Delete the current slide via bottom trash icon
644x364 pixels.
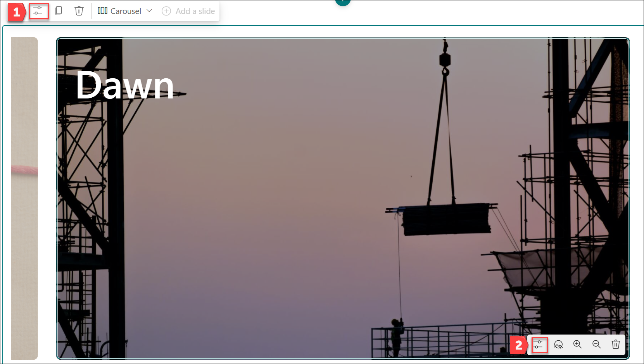coord(616,345)
